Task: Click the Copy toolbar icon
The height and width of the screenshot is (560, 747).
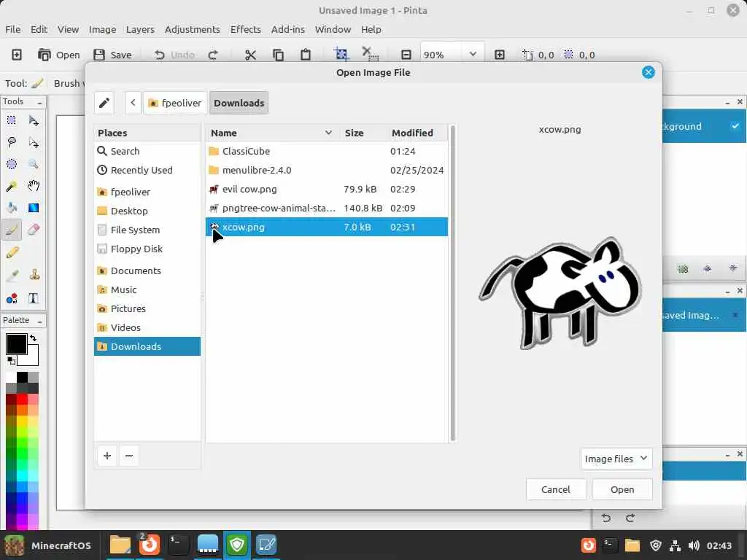Action: coord(278,55)
